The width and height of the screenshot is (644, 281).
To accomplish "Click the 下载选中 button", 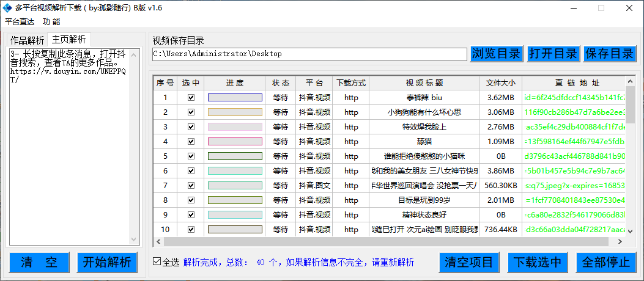I will pyautogui.click(x=538, y=262).
